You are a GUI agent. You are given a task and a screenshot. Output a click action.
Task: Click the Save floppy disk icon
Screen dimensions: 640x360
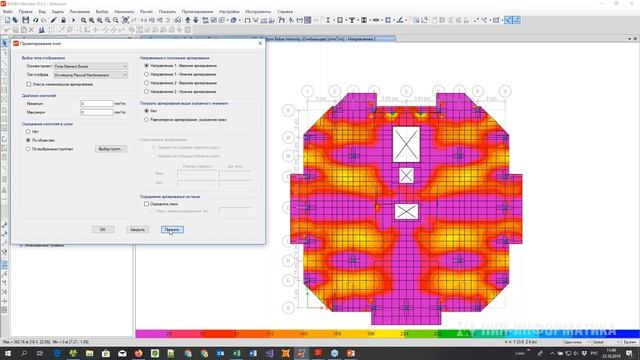[26, 20]
